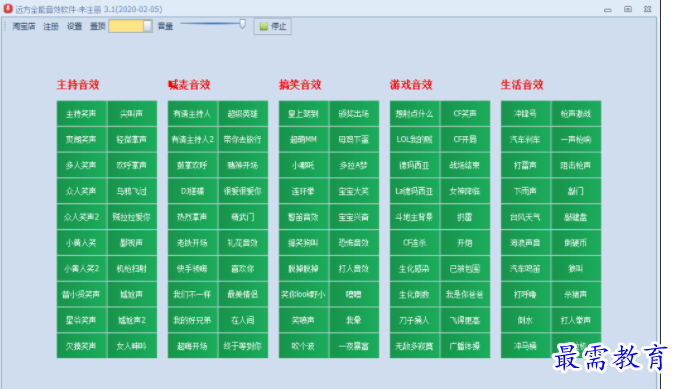Play the 一夜暴富 sound

(354, 346)
